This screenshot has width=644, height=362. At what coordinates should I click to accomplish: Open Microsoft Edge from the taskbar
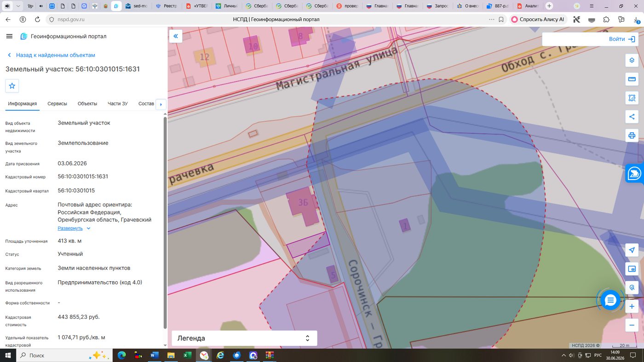(121, 355)
